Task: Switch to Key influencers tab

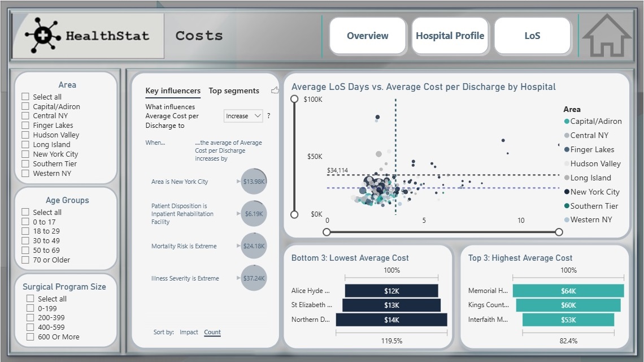Action: pyautogui.click(x=173, y=91)
